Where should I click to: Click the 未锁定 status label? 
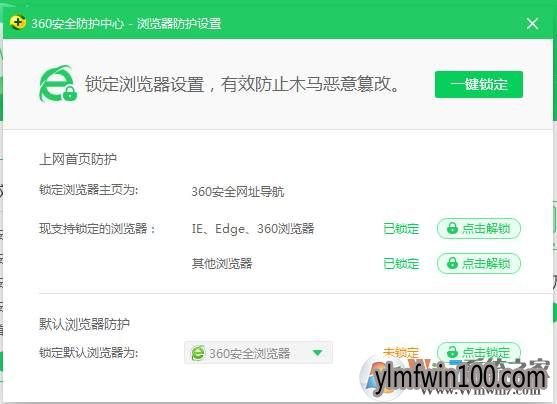pos(401,352)
